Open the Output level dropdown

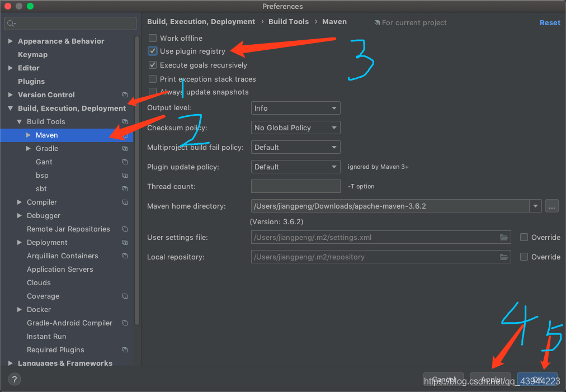pyautogui.click(x=296, y=108)
